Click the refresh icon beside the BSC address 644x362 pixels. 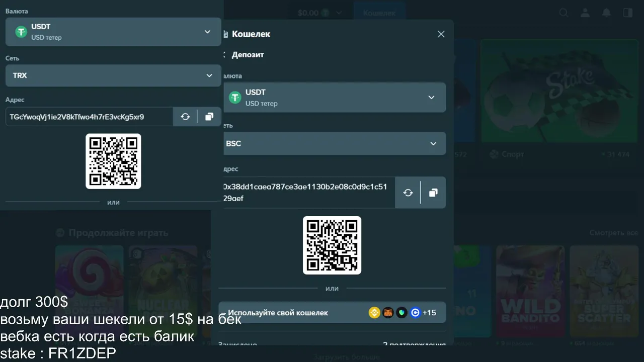pyautogui.click(x=408, y=193)
